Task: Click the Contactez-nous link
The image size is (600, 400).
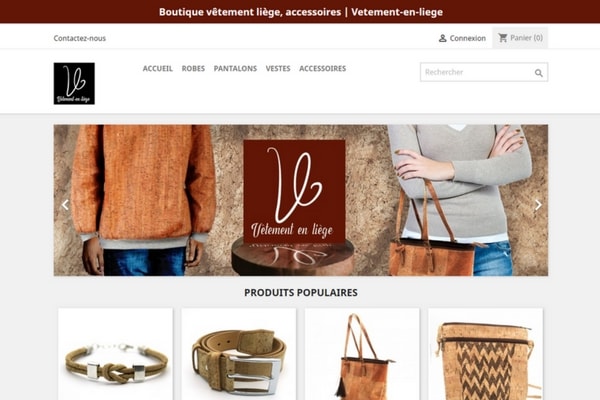Action: (80, 38)
